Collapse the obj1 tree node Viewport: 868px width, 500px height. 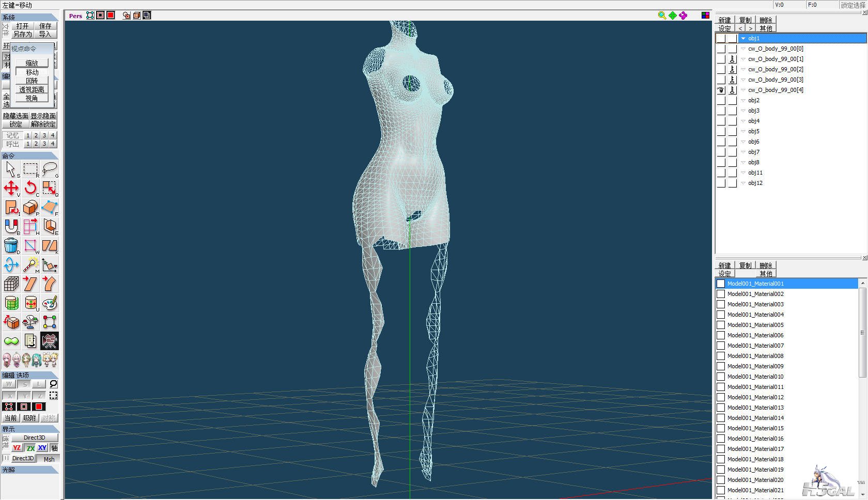tap(743, 38)
